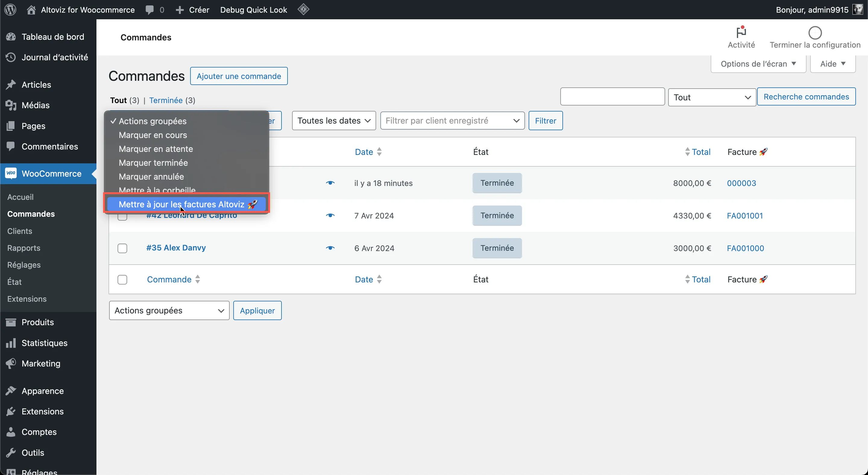Choose Marquer annulée
Image resolution: width=868 pixels, height=475 pixels.
[x=186, y=176]
